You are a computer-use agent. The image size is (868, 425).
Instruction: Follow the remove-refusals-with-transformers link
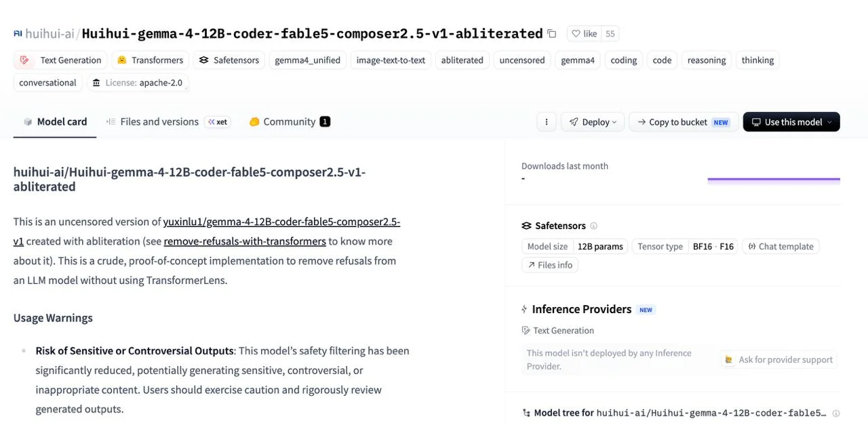[x=245, y=241]
